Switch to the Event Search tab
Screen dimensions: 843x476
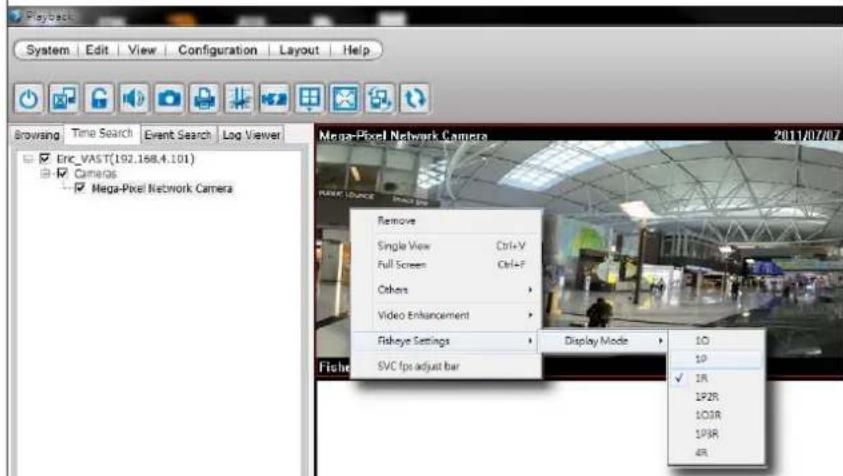[x=178, y=134]
